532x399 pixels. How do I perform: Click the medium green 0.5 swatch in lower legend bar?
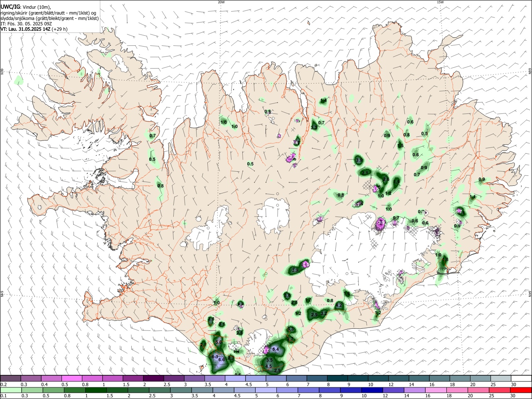pos(53,390)
